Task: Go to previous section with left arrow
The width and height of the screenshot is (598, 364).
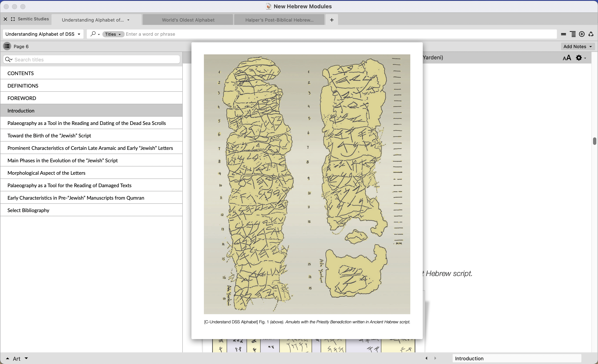Action: click(426, 358)
